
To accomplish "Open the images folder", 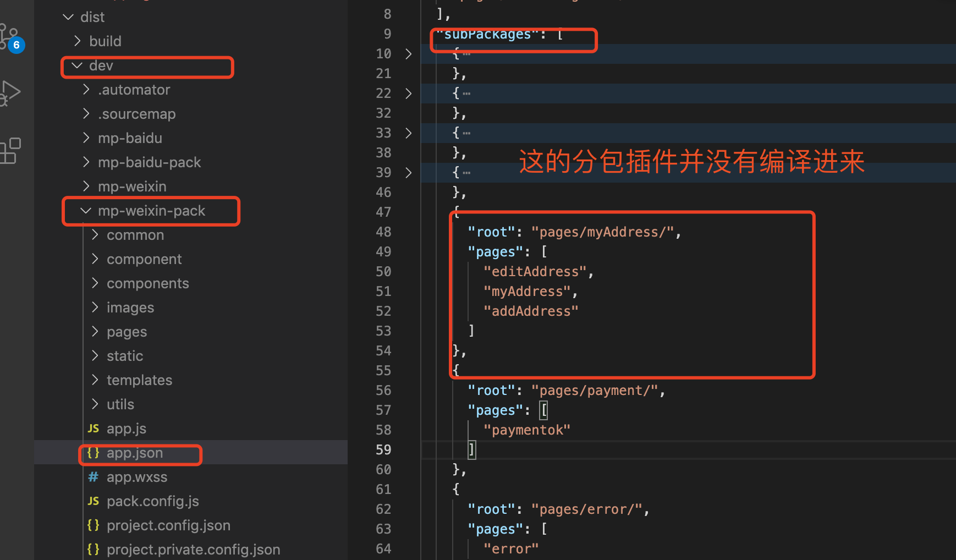I will tap(130, 308).
